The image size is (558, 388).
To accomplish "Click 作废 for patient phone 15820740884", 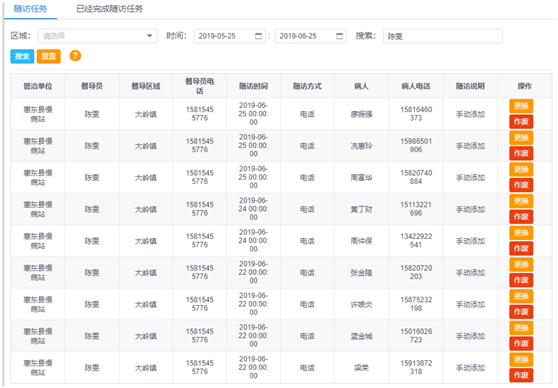I will 521,185.
